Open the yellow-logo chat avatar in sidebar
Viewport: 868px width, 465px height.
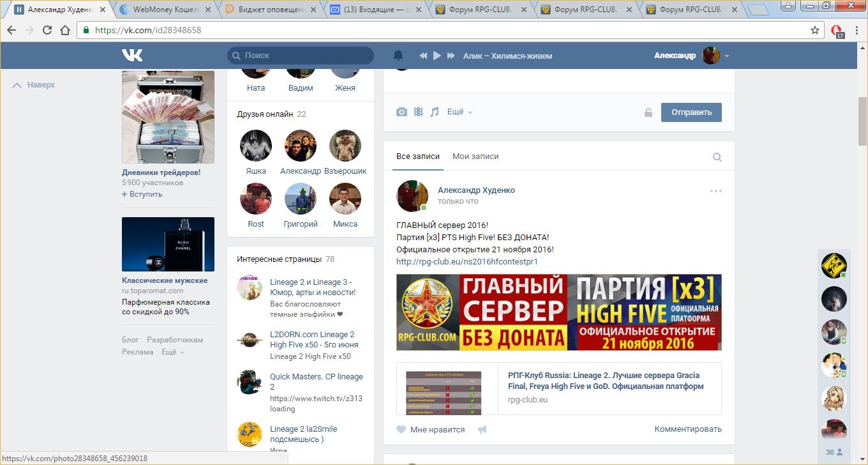tap(834, 265)
